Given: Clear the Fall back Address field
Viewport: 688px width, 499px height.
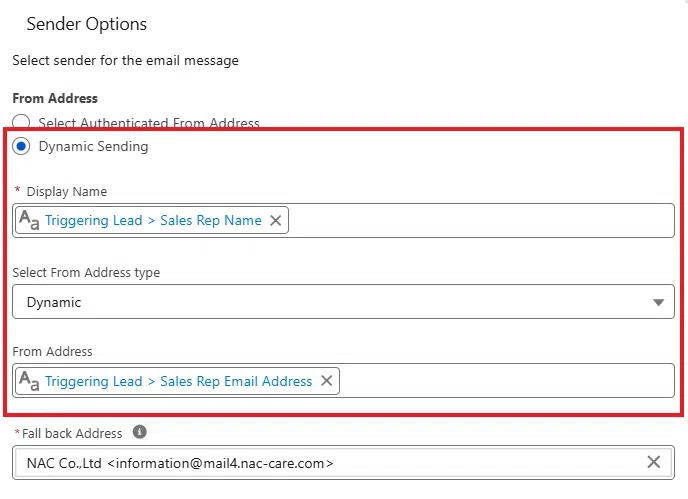Looking at the screenshot, I should tap(654, 462).
